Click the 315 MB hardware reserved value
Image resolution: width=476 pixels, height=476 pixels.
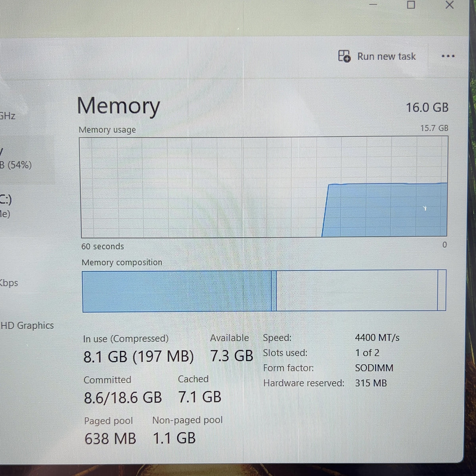(x=371, y=383)
